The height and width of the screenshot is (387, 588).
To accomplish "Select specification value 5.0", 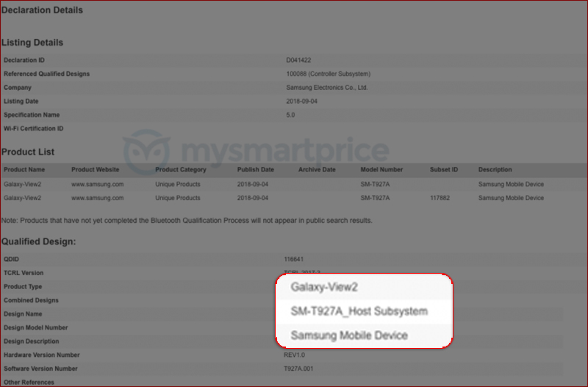I will (290, 115).
